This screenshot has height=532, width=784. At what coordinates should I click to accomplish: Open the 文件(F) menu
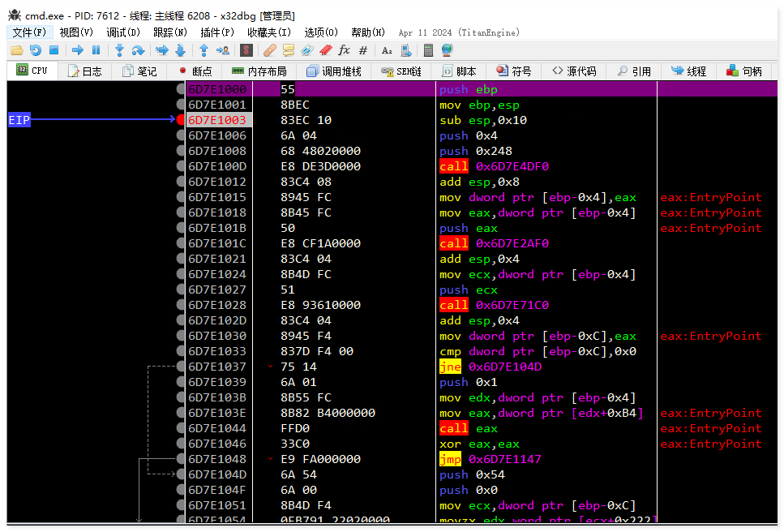point(29,32)
